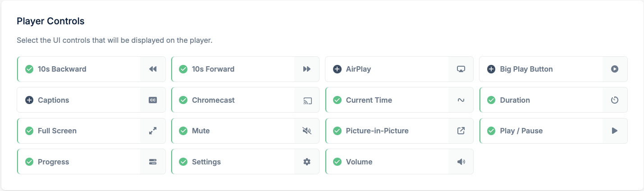Viewport: 644px width, 191px height.
Task: Click the Picture-in-Picture external window icon
Action: click(x=461, y=131)
